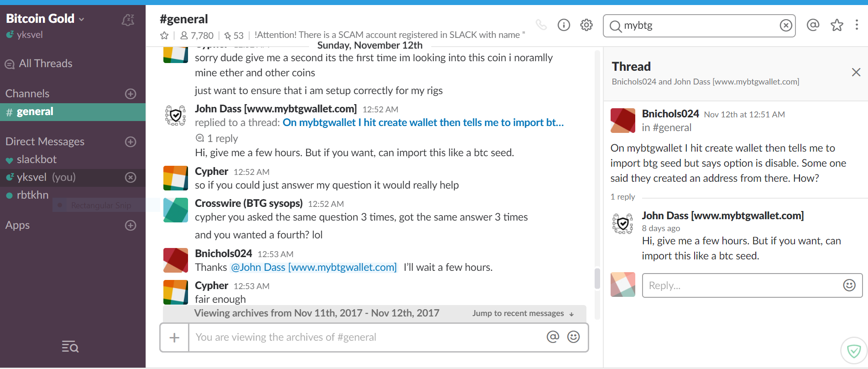Click the thread Reply input field

click(x=742, y=285)
